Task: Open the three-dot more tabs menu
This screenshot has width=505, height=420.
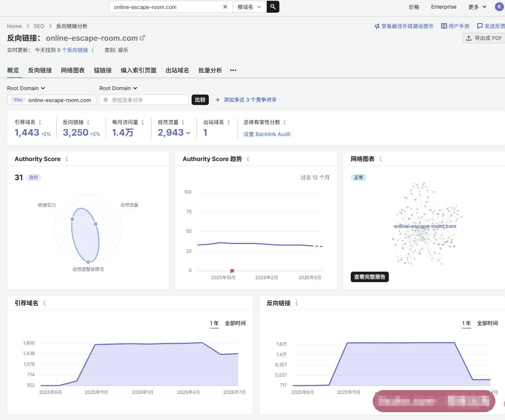Action: pyautogui.click(x=233, y=70)
